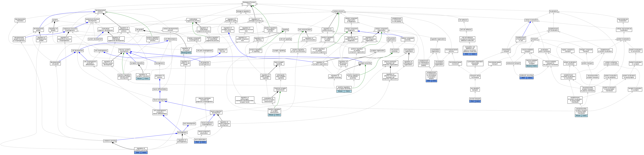Click the 'regulation of axonogenesis' node
The width and height of the screenshot is (644, 155).
182,141
